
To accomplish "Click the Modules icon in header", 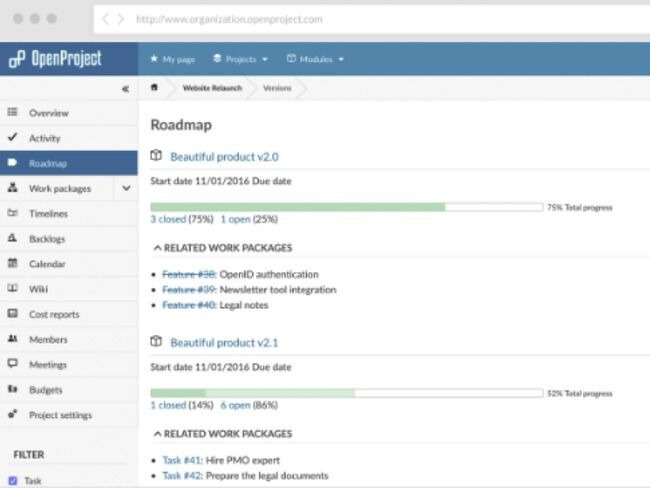I will [x=291, y=58].
